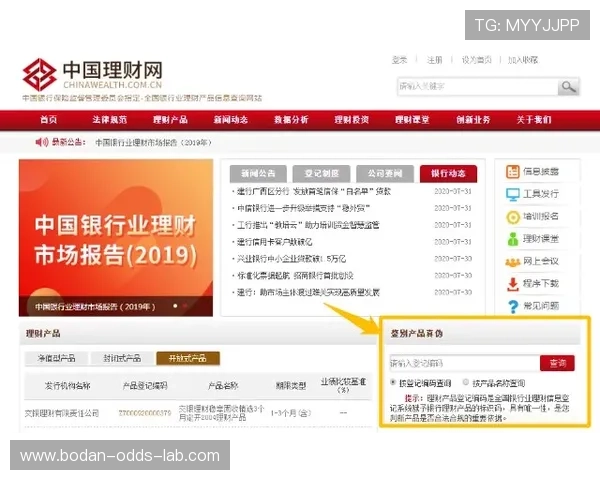Switch to the 公司要闻 tab
The image size is (600, 480).
[385, 174]
